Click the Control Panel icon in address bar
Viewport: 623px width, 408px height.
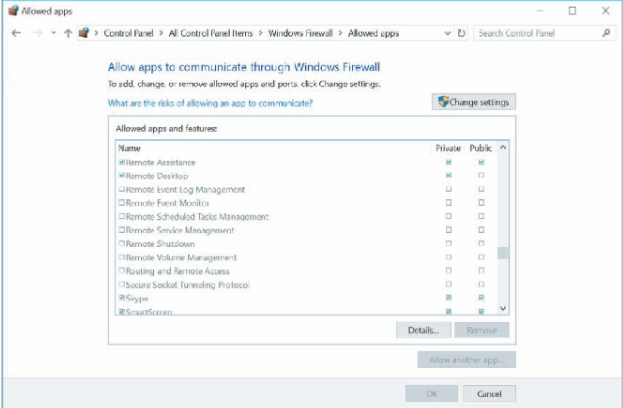pos(84,33)
